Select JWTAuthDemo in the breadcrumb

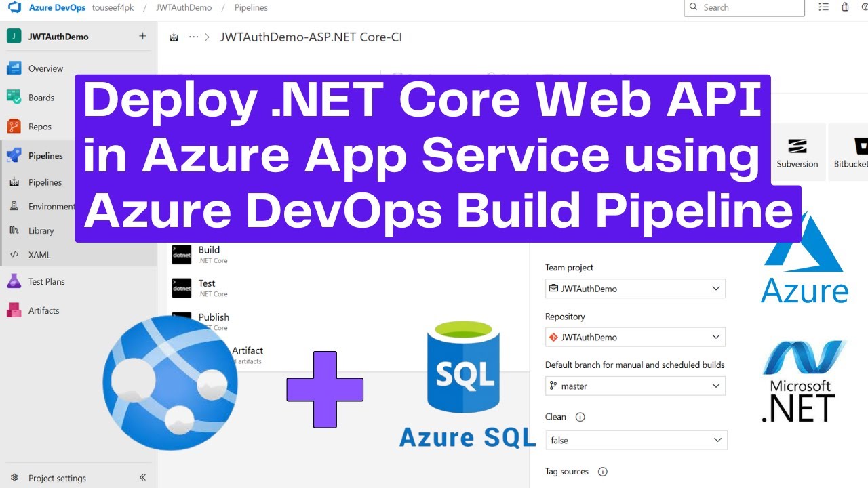point(183,7)
